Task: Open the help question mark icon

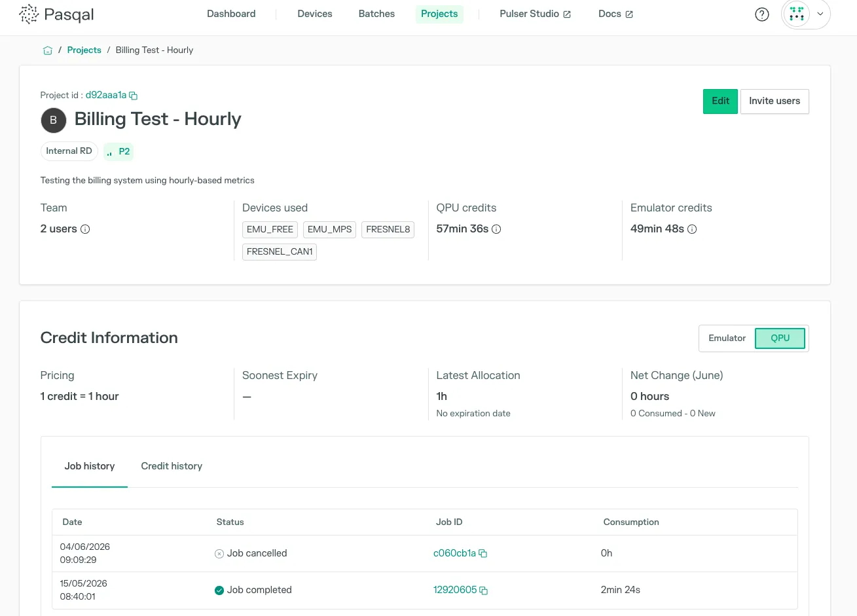Action: click(762, 14)
